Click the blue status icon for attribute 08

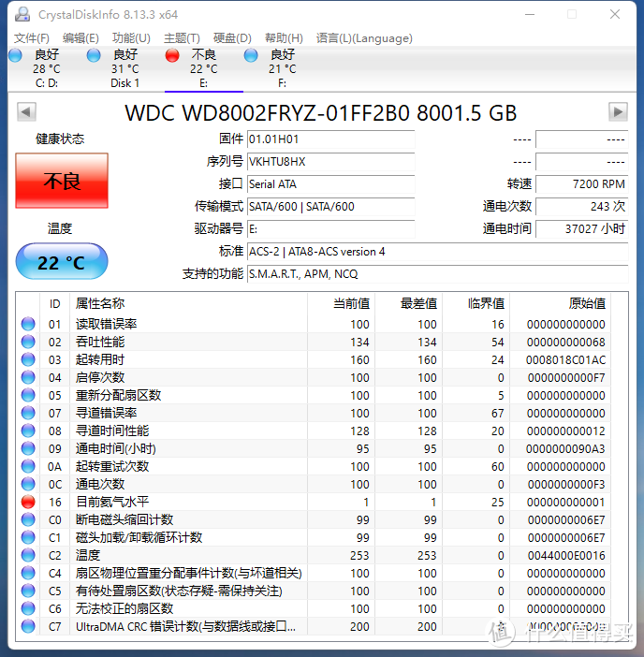[x=28, y=431]
